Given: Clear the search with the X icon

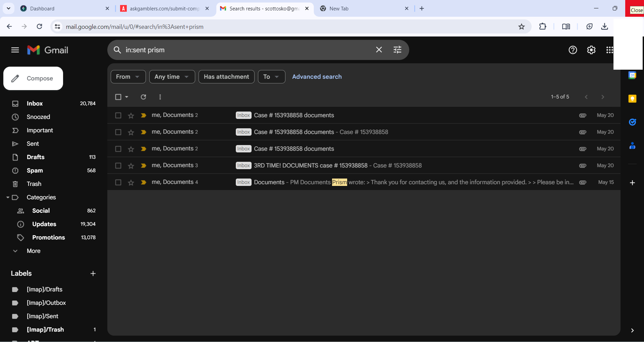Looking at the screenshot, I should pyautogui.click(x=379, y=50).
